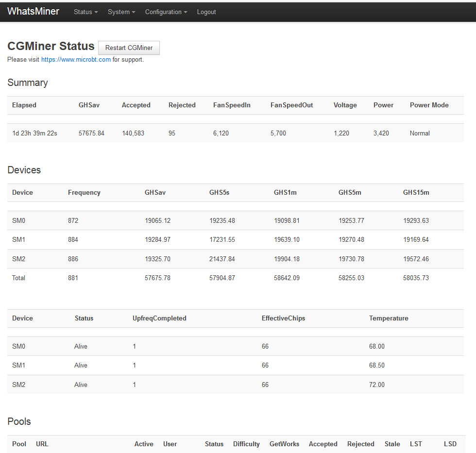Select SM2 frequency value 886
Image resolution: width=476 pixels, height=453 pixels.
73,259
